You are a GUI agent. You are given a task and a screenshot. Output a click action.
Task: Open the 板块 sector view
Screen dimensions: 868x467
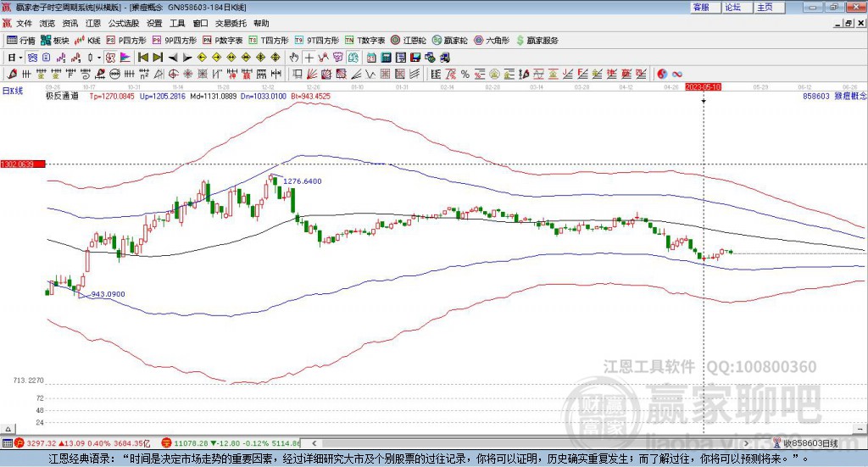click(54, 41)
